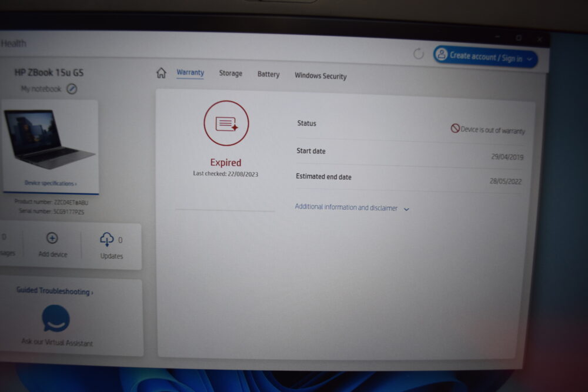Viewport: 588px width, 392px height.
Task: Click the Virtual Assistant chat icon
Action: (56, 318)
